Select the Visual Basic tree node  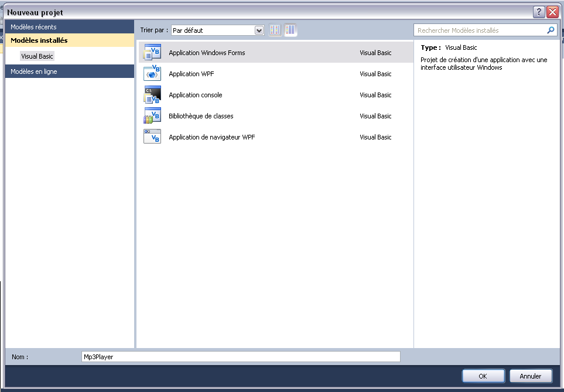tap(37, 56)
